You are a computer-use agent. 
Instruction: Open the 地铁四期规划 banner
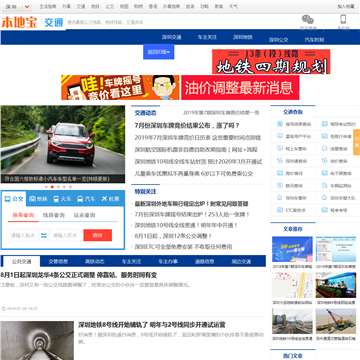pos(271,62)
